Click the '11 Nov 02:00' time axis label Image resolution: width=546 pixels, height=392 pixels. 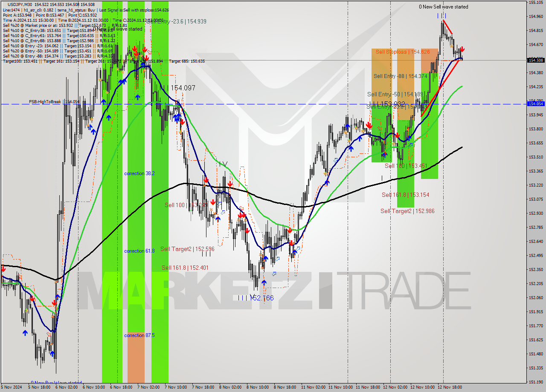(x=314, y=387)
